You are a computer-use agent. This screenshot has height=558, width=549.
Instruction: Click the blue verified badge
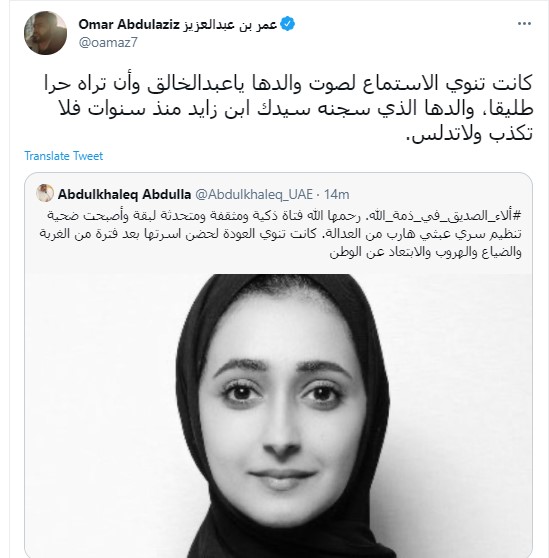[x=287, y=24]
